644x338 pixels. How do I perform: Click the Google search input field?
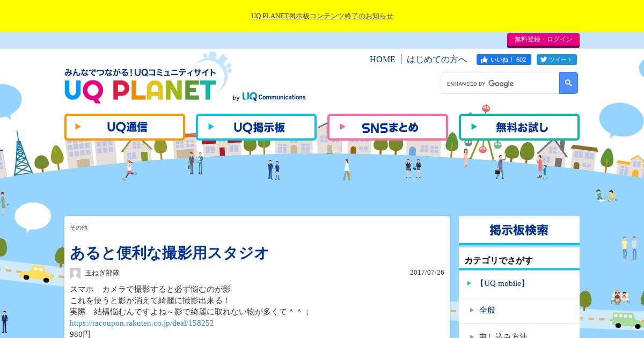point(501,83)
